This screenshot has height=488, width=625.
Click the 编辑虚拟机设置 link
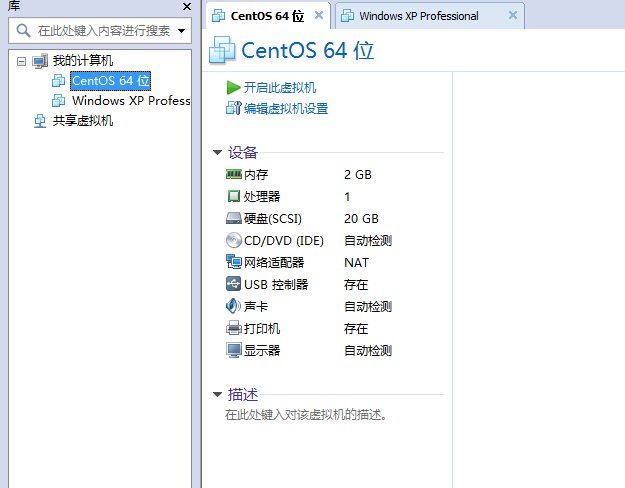click(x=286, y=108)
